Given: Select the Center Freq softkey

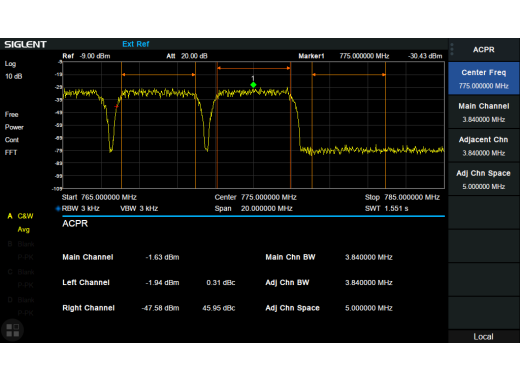Looking at the screenshot, I should [484, 78].
